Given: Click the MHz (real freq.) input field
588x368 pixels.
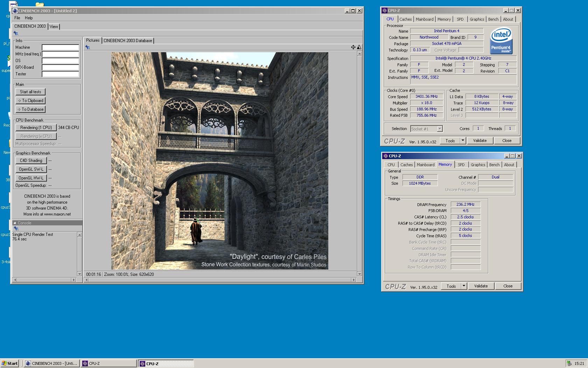Looking at the screenshot, I should (61, 54).
